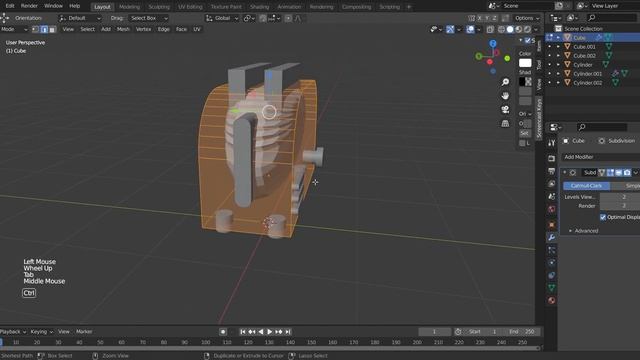Open the Mode dropdown
This screenshot has height=360, width=640.
[x=14, y=29]
